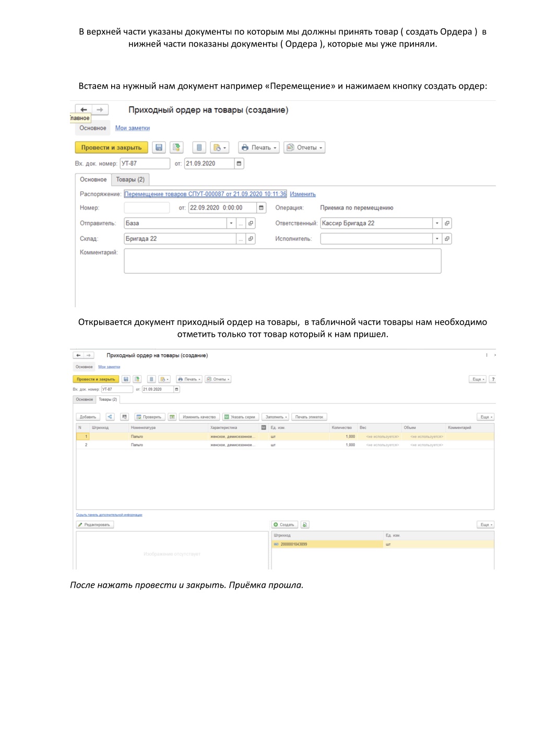
Task: Open the small Печать dropdown above the goods table
Action: (x=189, y=379)
